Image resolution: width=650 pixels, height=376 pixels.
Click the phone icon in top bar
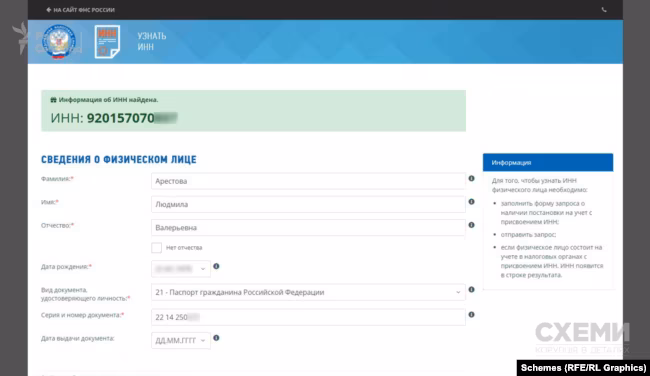[604, 10]
